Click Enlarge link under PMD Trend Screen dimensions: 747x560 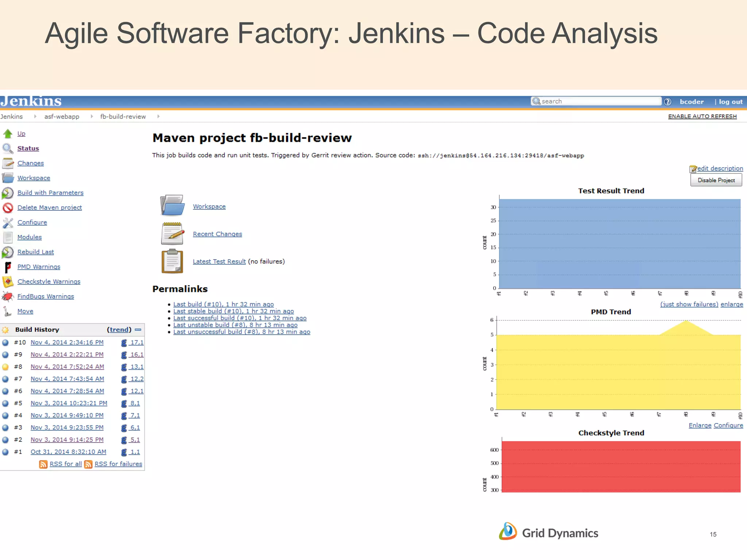tap(700, 425)
